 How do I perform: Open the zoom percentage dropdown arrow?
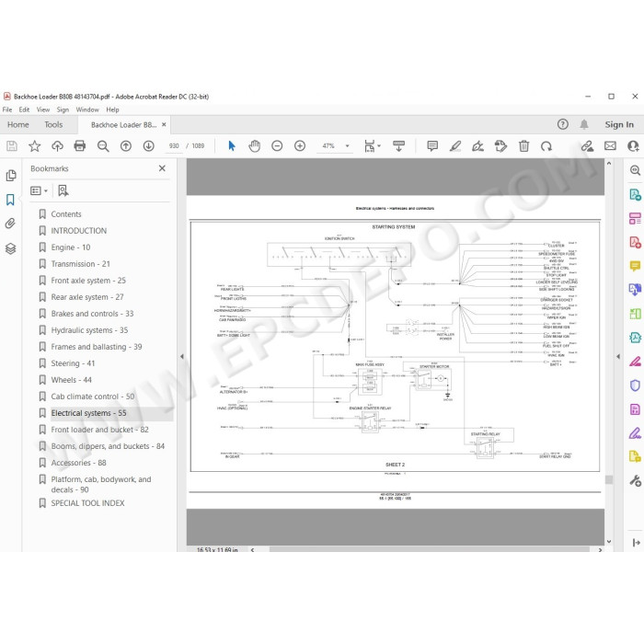[x=348, y=145]
